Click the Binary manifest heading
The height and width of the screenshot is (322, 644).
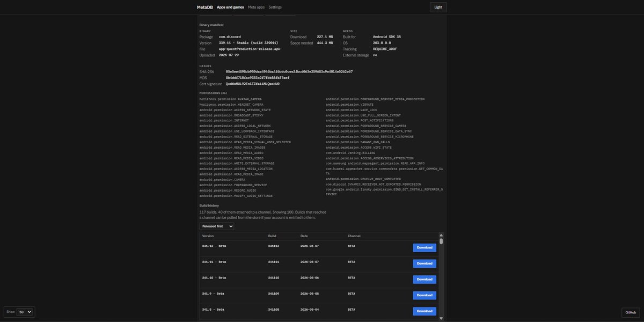[211, 25]
